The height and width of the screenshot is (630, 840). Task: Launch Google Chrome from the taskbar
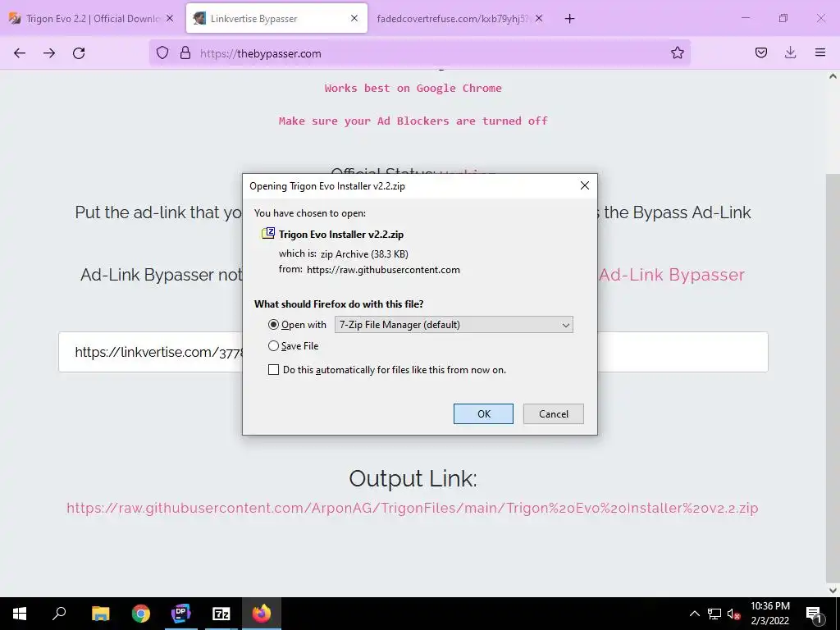tap(141, 614)
